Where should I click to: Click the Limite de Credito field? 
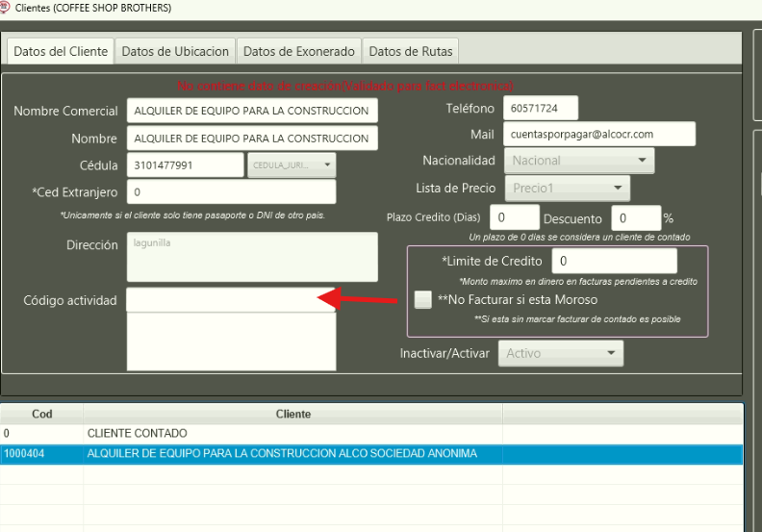[615, 261]
